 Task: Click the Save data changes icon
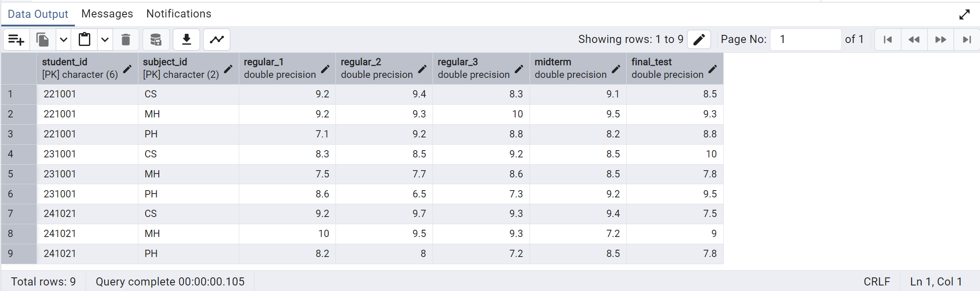point(156,40)
